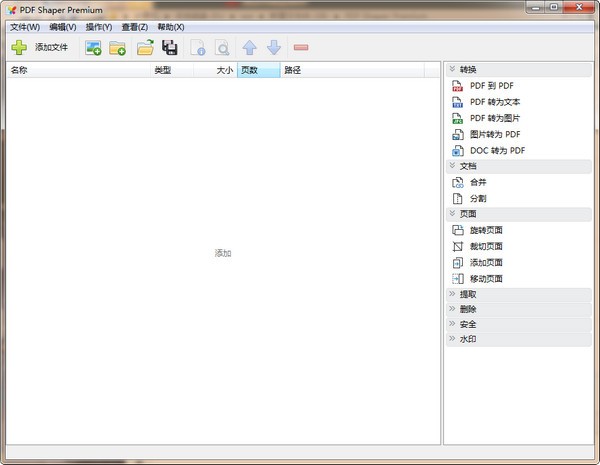Click the add image file icon
600x465 pixels.
pos(93,48)
